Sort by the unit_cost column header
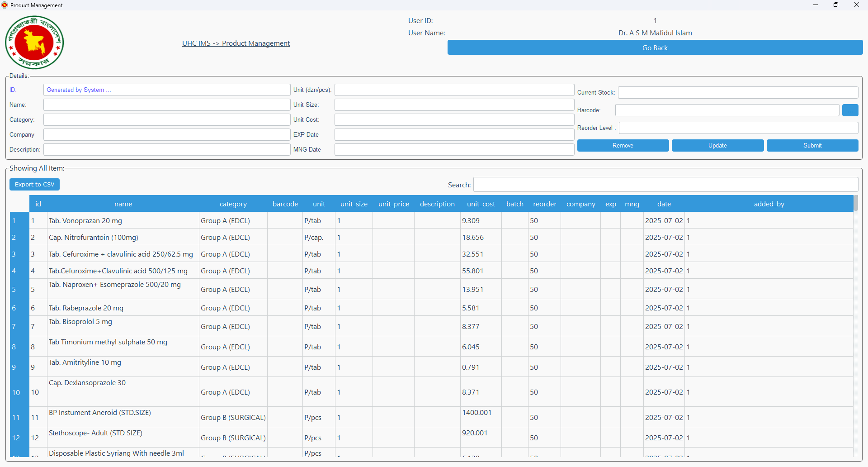The height and width of the screenshot is (467, 868). pos(481,204)
